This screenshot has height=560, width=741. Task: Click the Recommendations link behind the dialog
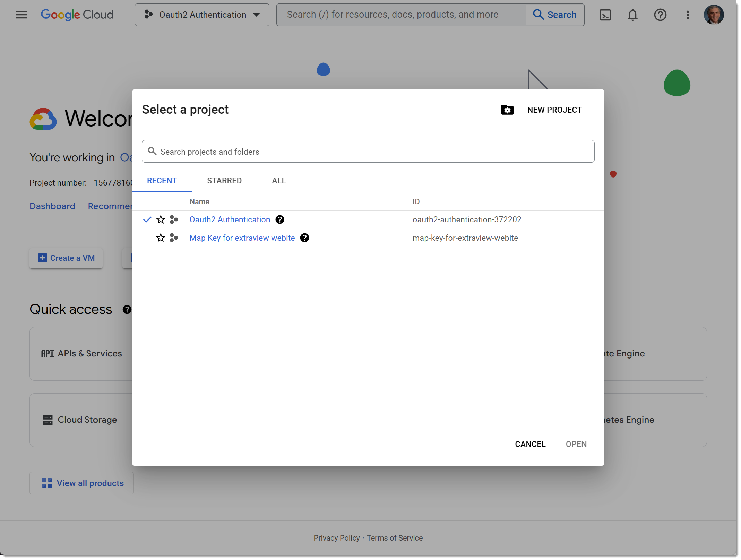(110, 206)
